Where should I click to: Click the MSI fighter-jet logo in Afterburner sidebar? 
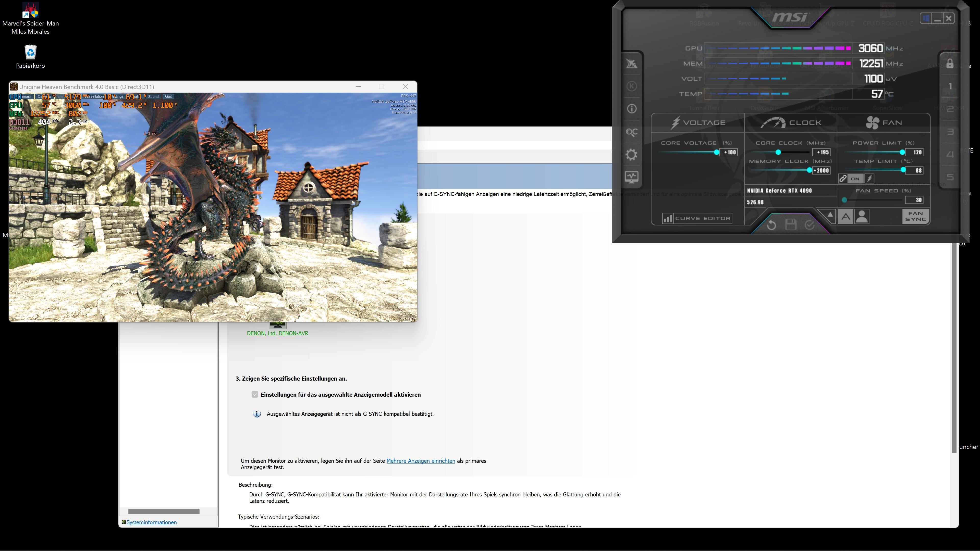coord(632,64)
